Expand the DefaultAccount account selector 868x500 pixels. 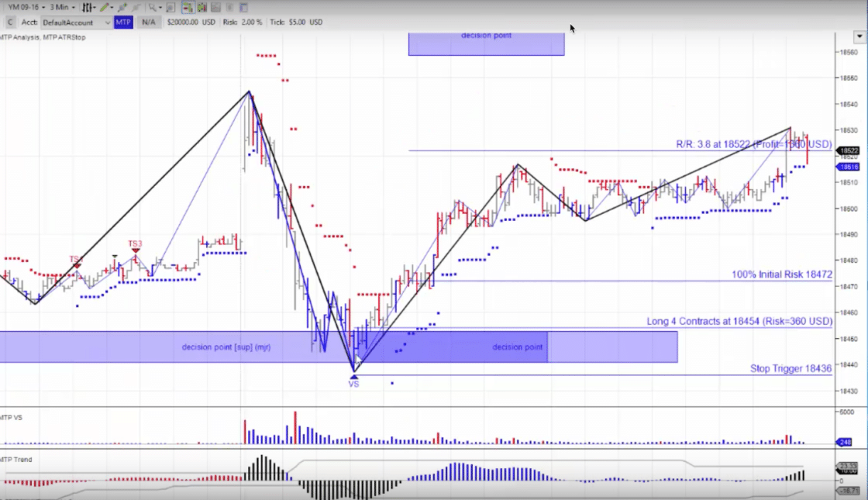(x=108, y=22)
